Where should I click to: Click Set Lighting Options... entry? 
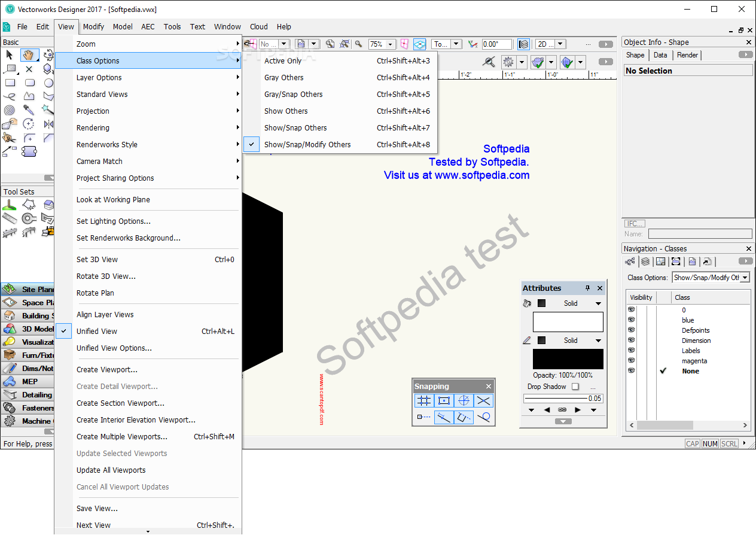coord(148,221)
